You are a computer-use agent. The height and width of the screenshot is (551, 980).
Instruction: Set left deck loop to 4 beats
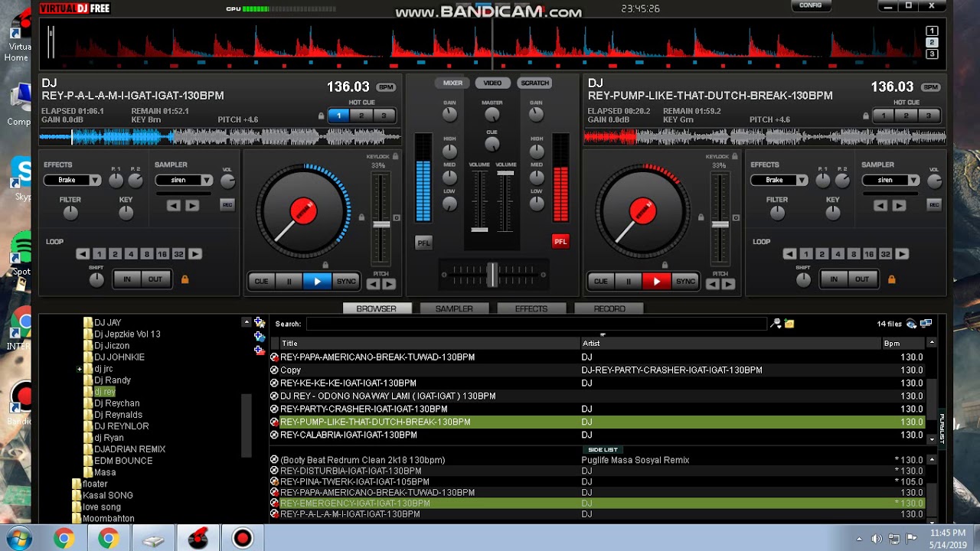coord(130,254)
